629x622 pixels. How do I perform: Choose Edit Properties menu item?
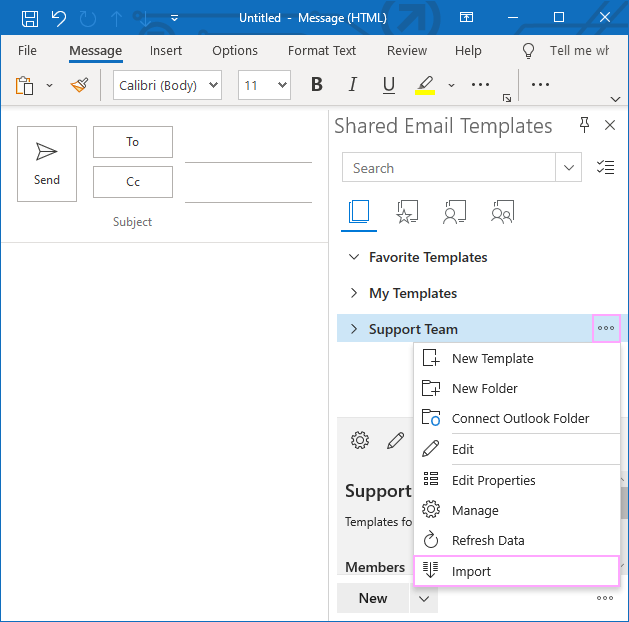[x=517, y=480]
